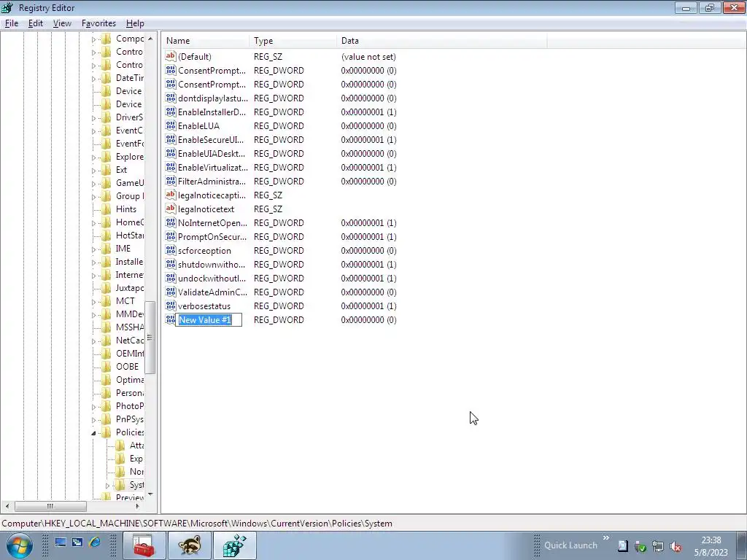Screen dimensions: 747x560
Task: Select the ConsentPrompt... first value row
Action: click(x=281, y=70)
